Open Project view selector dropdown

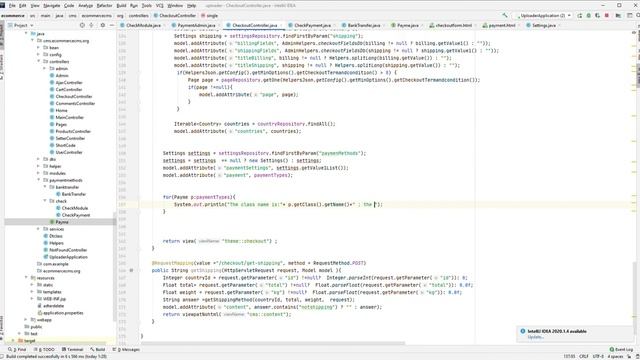[x=21, y=25]
